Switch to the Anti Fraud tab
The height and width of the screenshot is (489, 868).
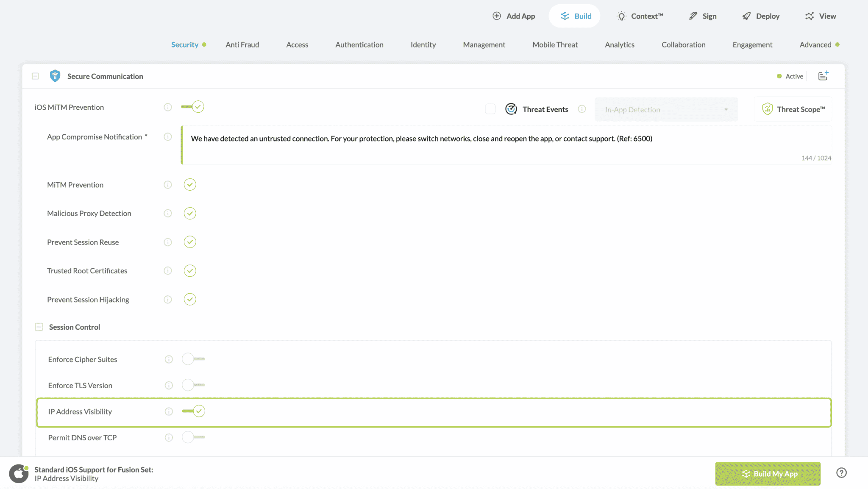tap(242, 44)
